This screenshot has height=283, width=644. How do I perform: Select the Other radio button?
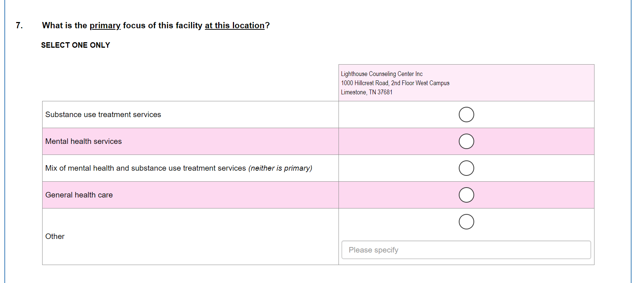[x=466, y=222]
